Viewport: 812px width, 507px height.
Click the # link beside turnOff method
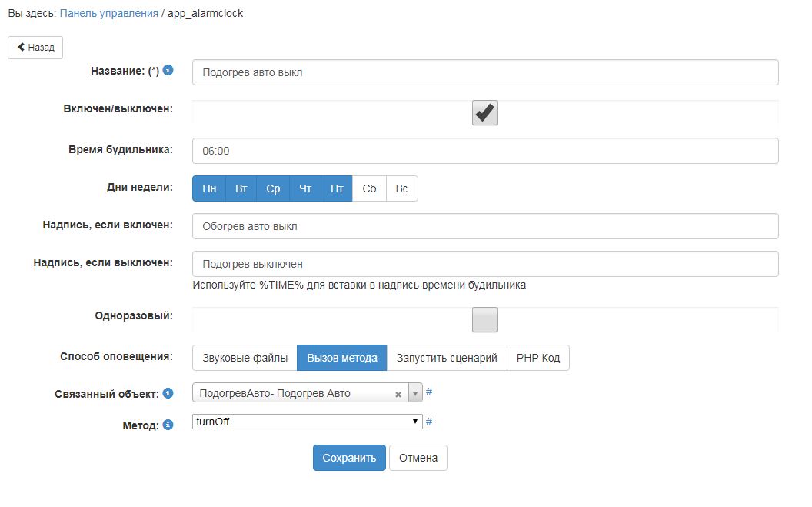pos(429,422)
